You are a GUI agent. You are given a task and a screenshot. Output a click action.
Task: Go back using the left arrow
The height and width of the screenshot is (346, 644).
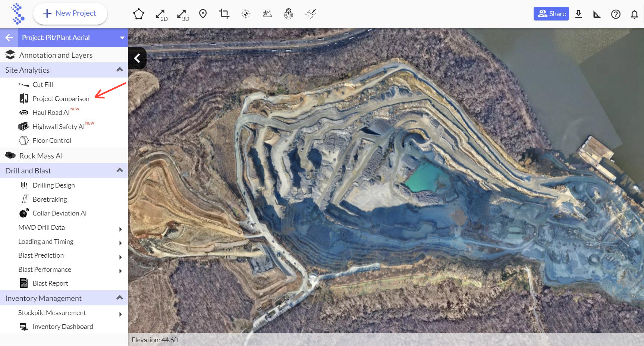click(9, 38)
